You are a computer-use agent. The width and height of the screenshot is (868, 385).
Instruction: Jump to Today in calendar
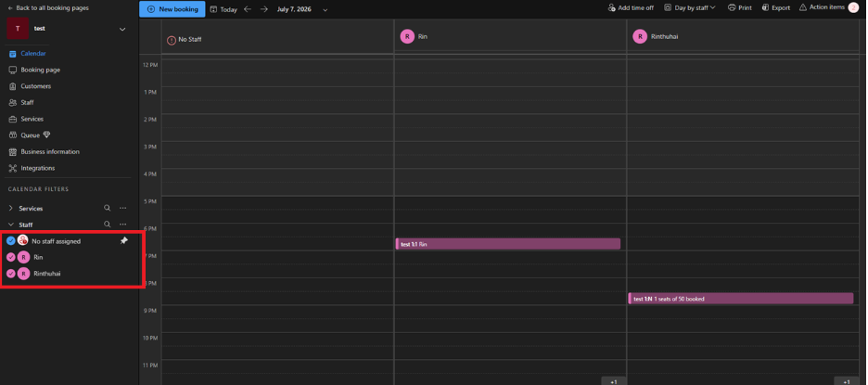click(223, 9)
